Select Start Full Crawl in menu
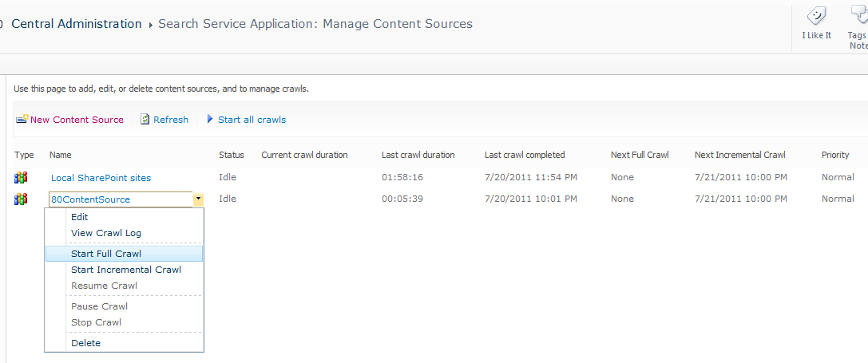Screen dimensions: 868x363 click(124, 254)
